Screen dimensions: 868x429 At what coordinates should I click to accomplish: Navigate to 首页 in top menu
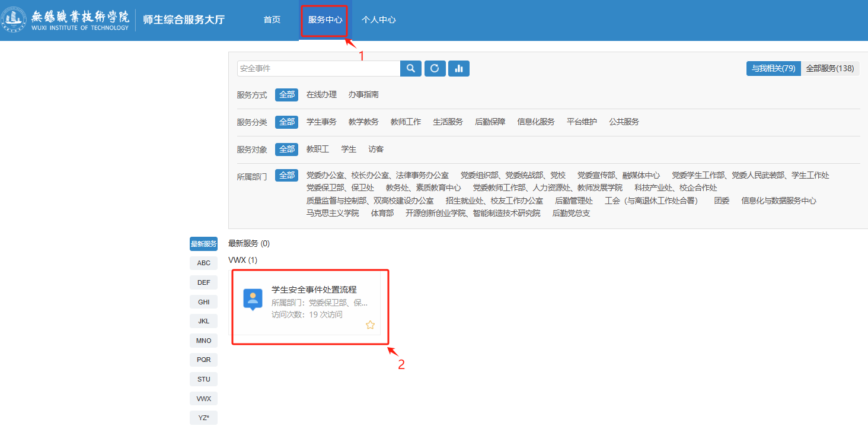(x=272, y=20)
